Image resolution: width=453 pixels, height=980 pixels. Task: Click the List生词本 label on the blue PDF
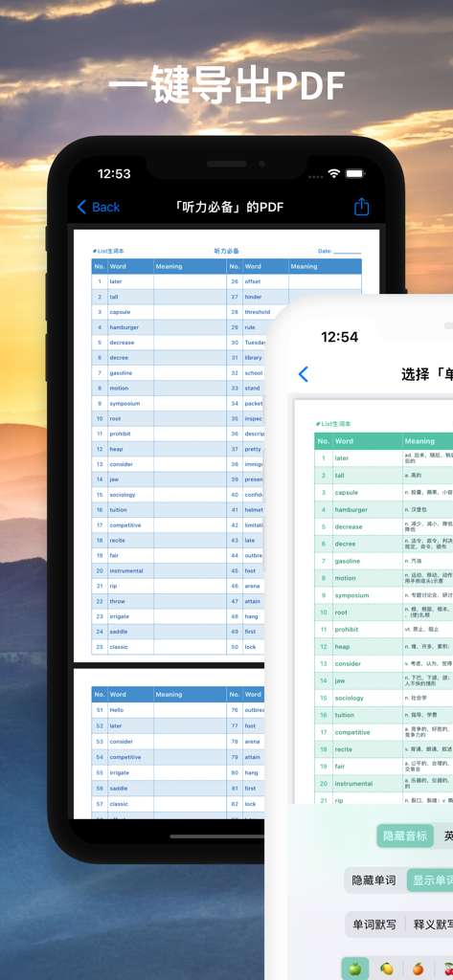point(107,252)
